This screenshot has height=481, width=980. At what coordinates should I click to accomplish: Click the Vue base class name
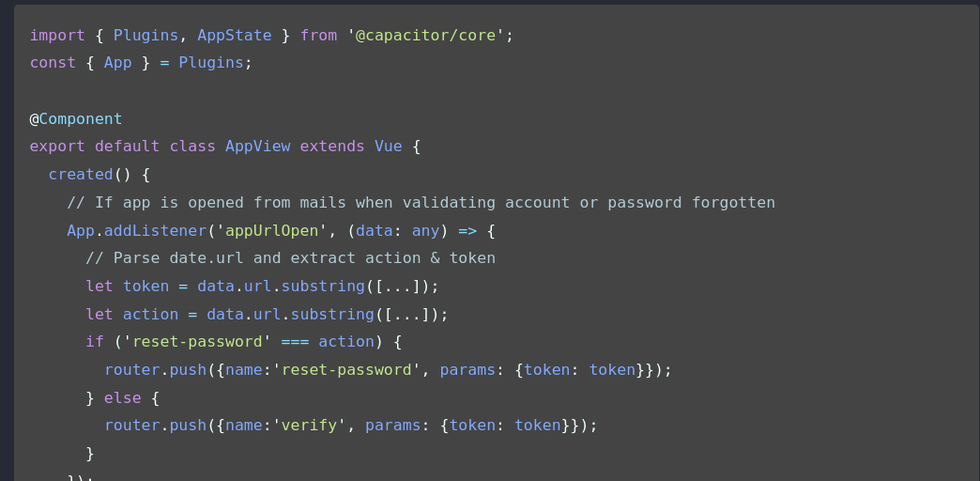388,147
